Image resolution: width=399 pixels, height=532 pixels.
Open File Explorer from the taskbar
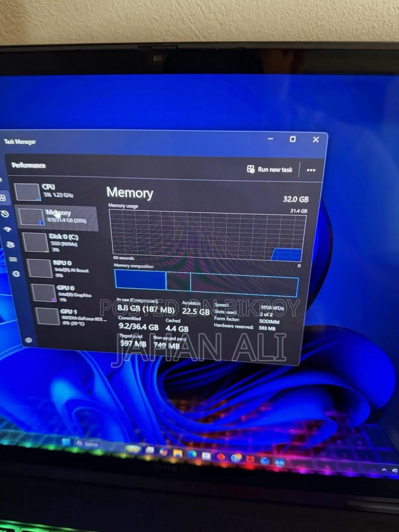[x=178, y=453]
